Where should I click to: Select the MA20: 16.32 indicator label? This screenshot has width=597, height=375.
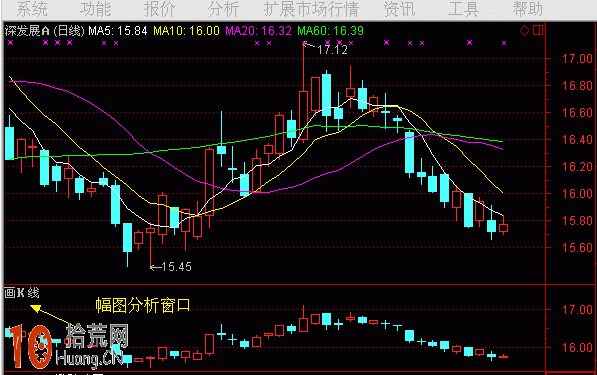[x=259, y=31]
